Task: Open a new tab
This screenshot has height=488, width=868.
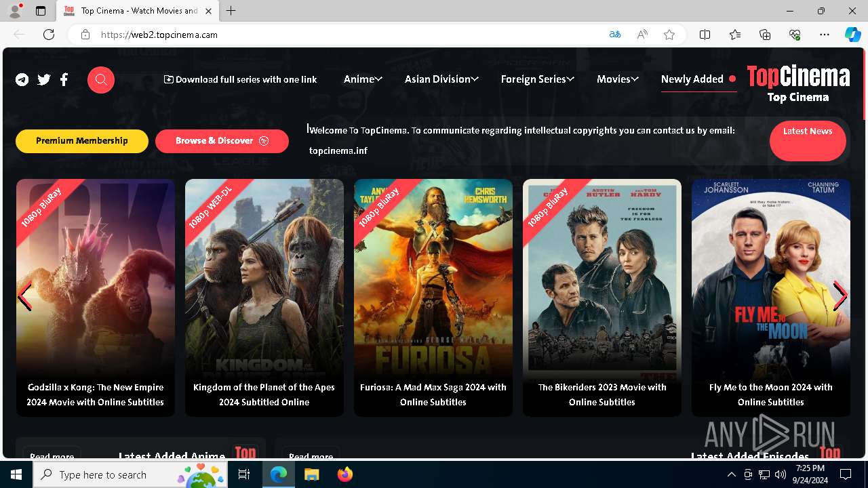Action: 231,11
